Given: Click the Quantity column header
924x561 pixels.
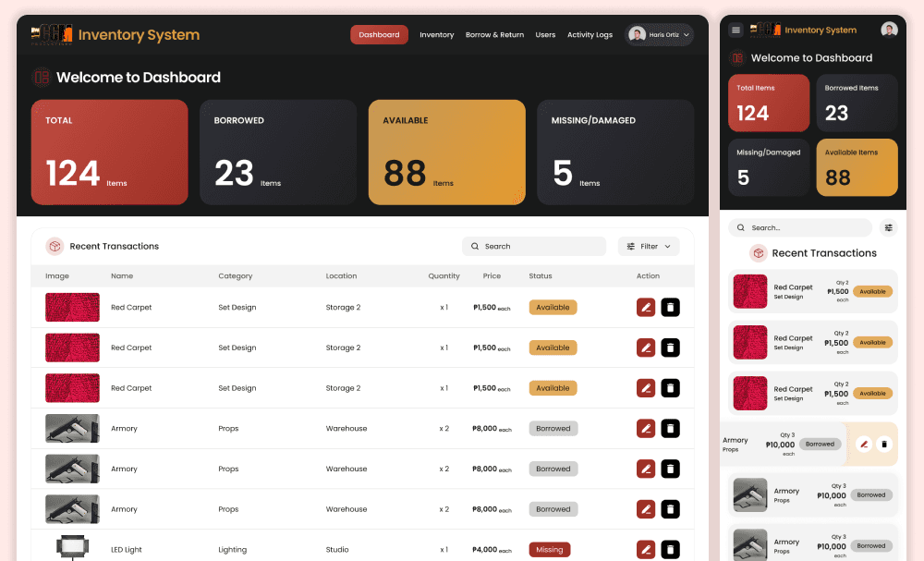Looking at the screenshot, I should 444,275.
